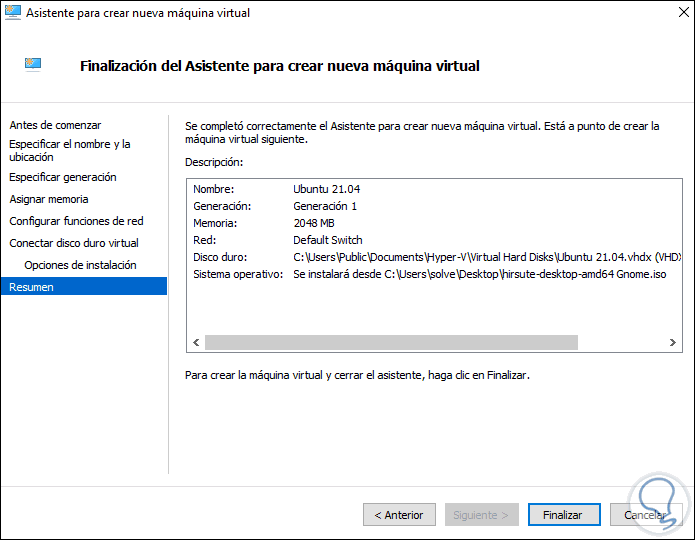The height and width of the screenshot is (540, 695).
Task: Click the horizontal scrollbar thumb
Action: coord(390,343)
